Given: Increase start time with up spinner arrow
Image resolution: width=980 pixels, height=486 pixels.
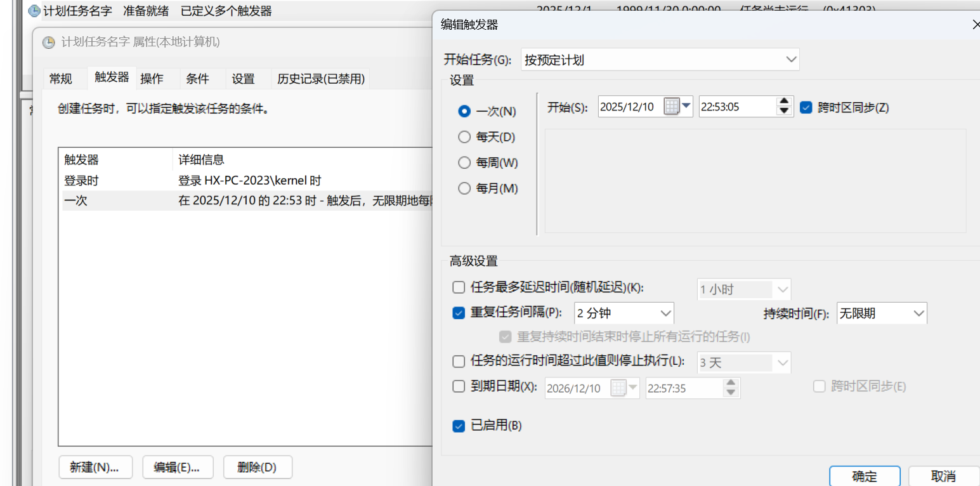Looking at the screenshot, I should 785,102.
